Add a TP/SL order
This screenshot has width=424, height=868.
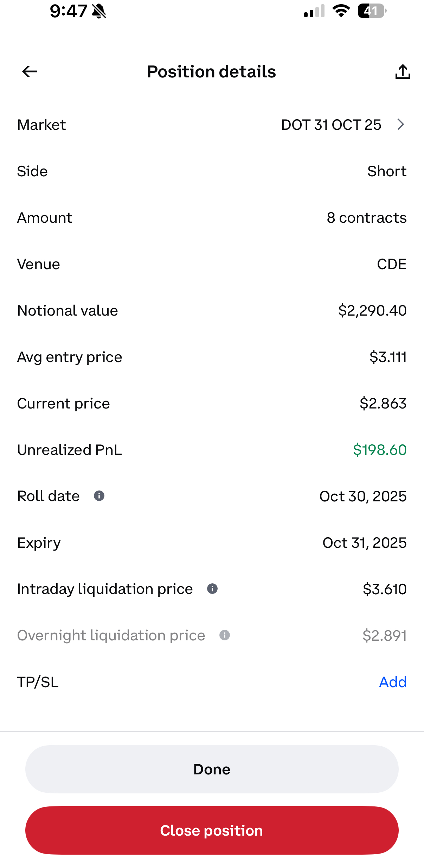coord(392,682)
